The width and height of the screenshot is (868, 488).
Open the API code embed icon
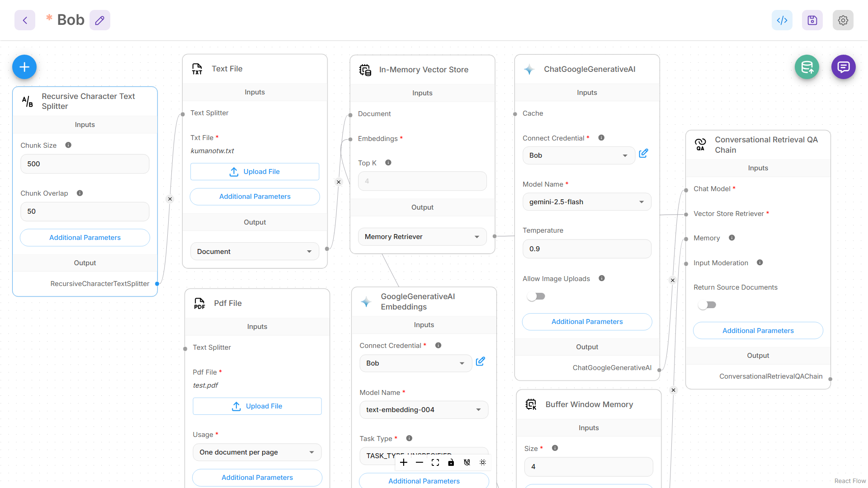pyautogui.click(x=782, y=20)
